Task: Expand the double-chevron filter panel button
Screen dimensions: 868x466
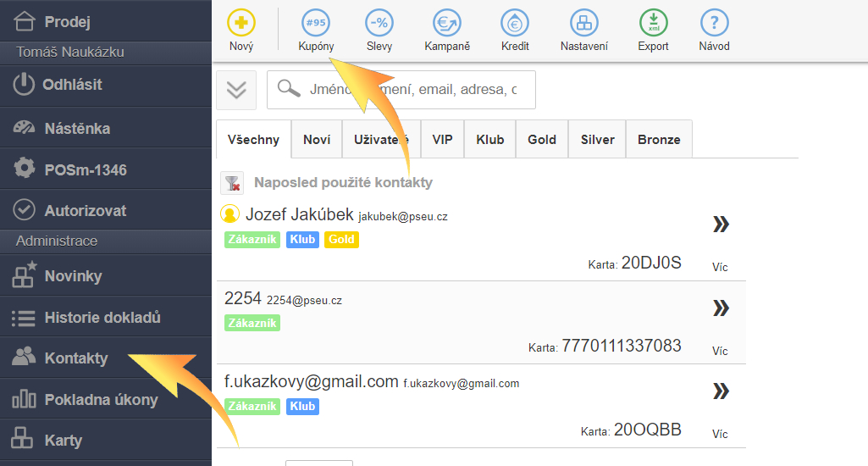Action: pos(236,90)
